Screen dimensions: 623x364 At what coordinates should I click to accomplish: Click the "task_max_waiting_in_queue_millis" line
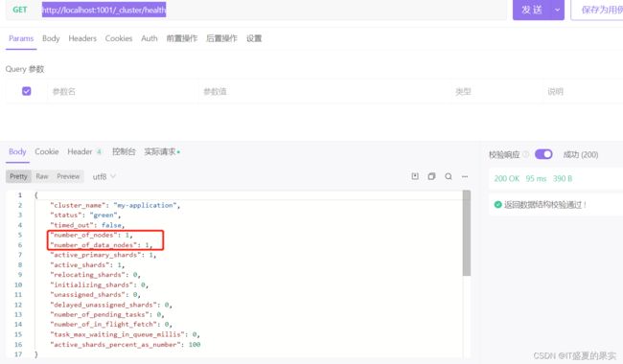click(126, 334)
